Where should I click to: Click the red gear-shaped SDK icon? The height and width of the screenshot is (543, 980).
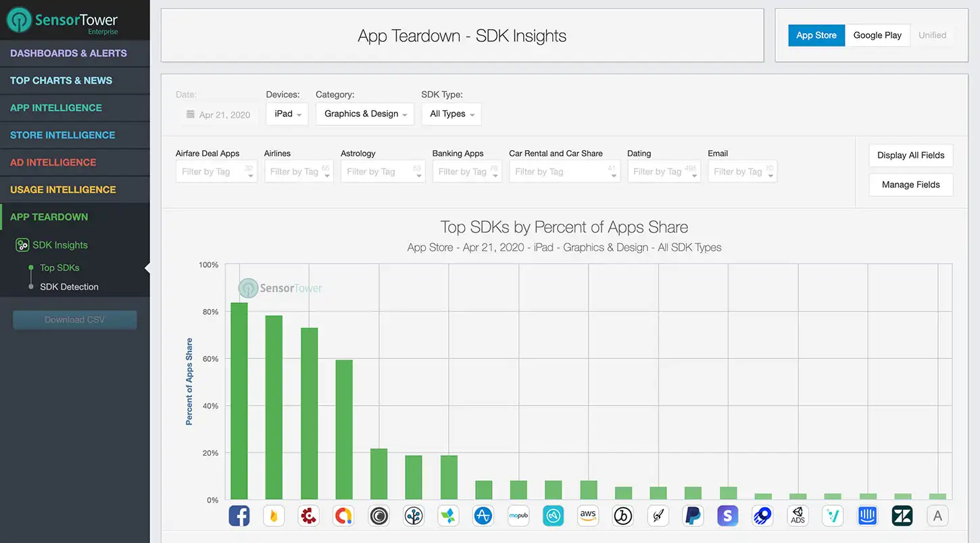click(309, 516)
